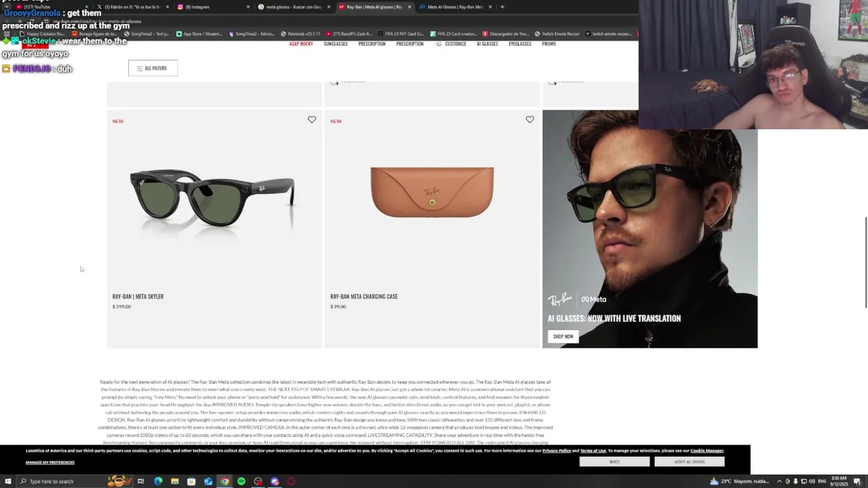Launch Microsoft Edge from the taskbar

(158, 481)
